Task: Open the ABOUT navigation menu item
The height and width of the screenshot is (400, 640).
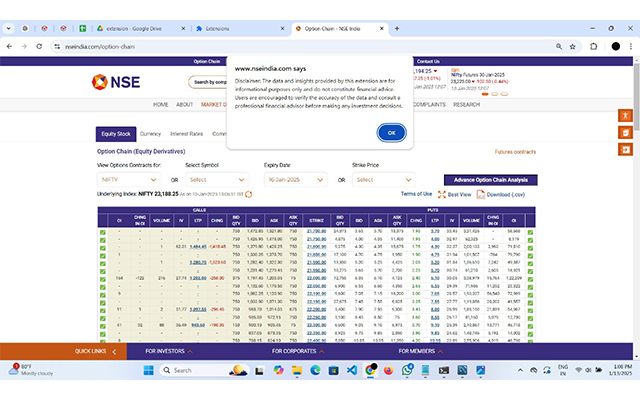Action: coord(184,104)
